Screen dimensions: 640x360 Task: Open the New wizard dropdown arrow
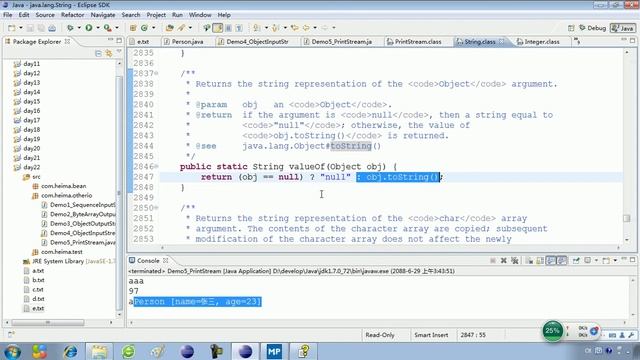[21, 28]
